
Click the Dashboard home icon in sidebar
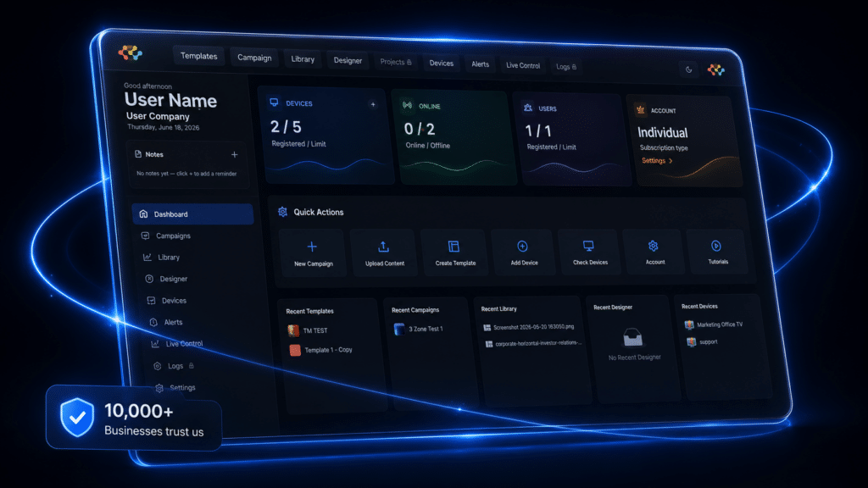tap(143, 213)
